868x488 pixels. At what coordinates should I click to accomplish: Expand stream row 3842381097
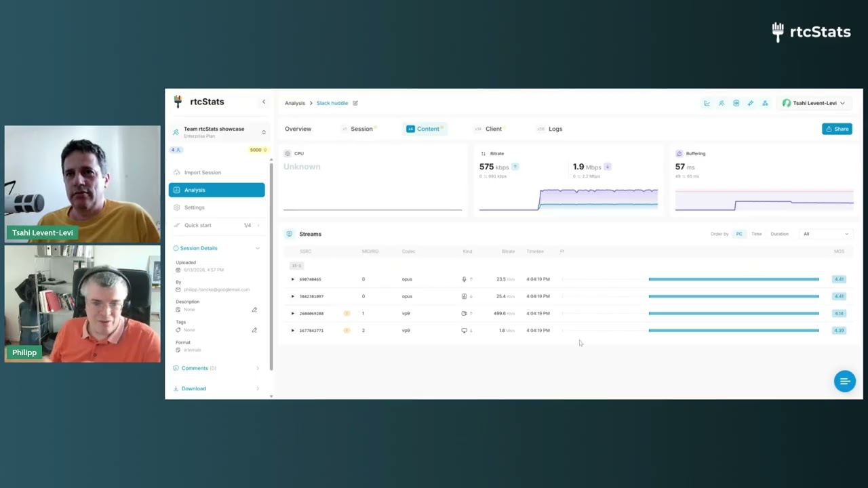click(293, 296)
